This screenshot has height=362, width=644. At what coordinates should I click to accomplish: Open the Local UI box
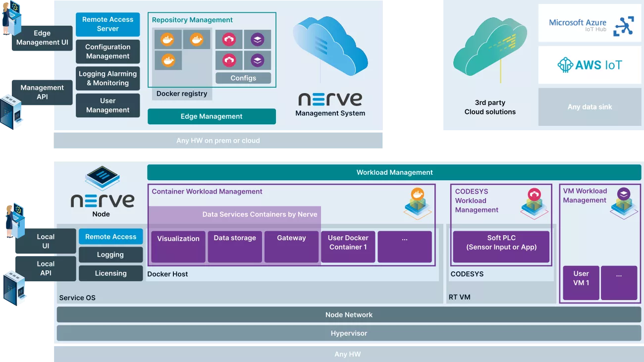point(46,241)
